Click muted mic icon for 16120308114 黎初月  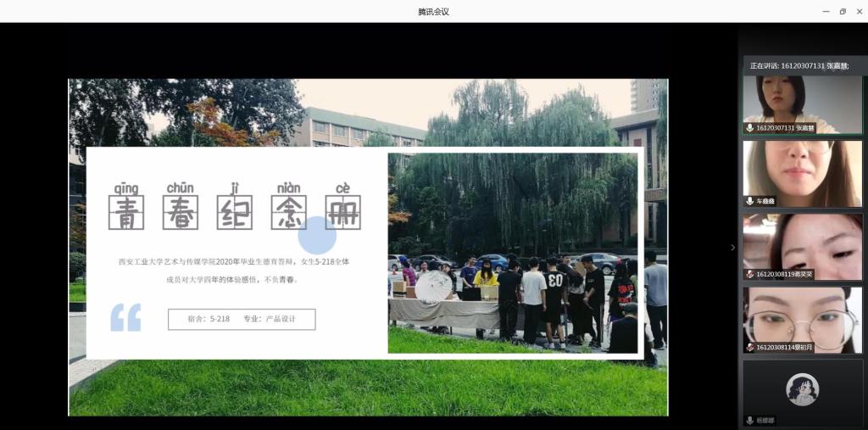point(750,348)
